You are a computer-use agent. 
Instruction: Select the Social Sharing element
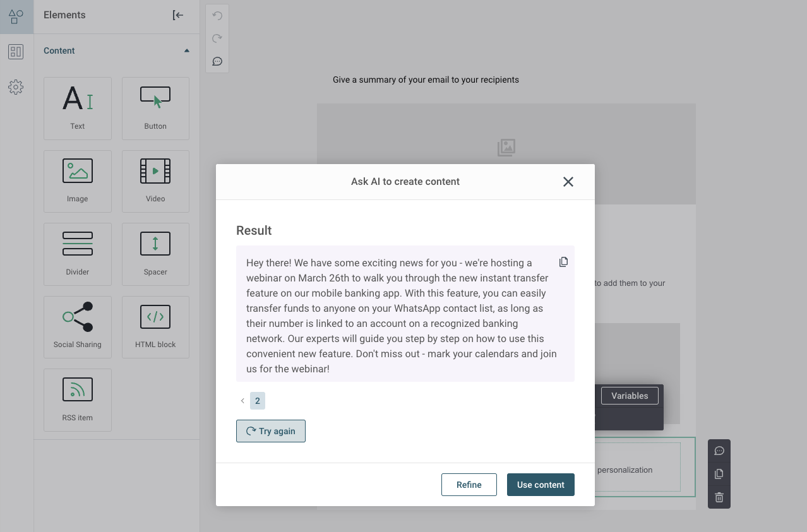pos(78,327)
